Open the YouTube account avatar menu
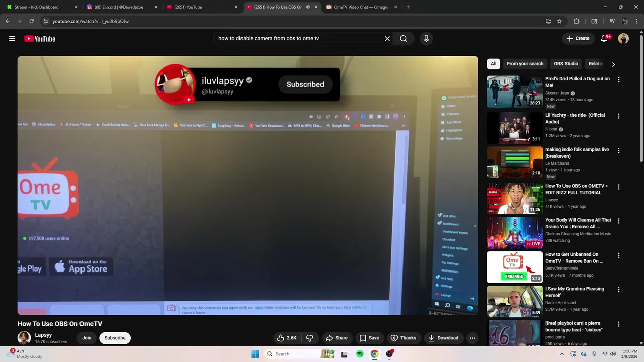This screenshot has width=644, height=362. click(x=623, y=39)
